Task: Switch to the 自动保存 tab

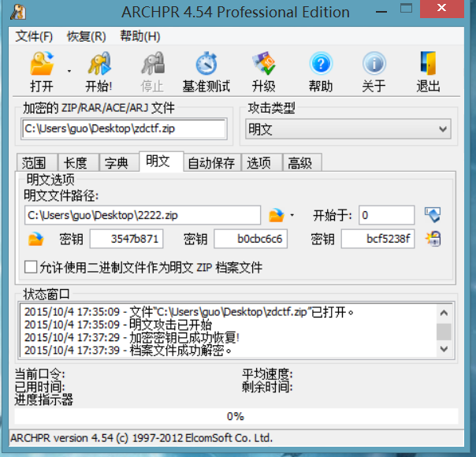Action: (x=210, y=163)
